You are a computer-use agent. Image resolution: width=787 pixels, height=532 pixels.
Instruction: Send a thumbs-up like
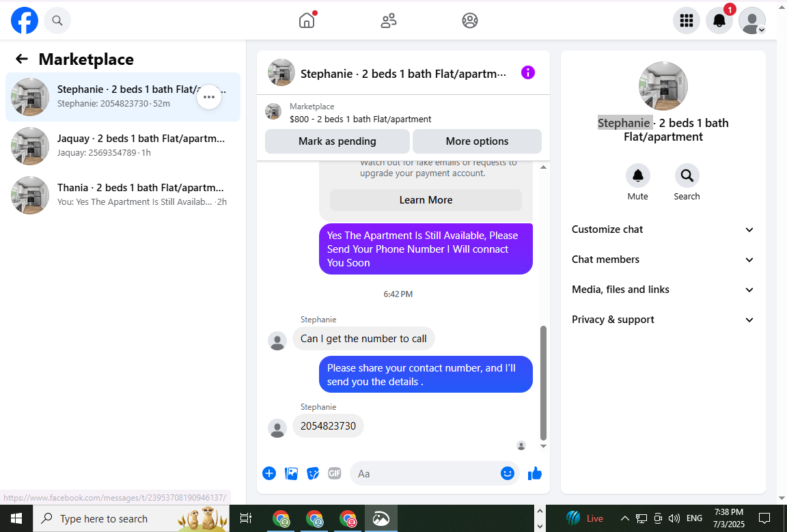[535, 473]
